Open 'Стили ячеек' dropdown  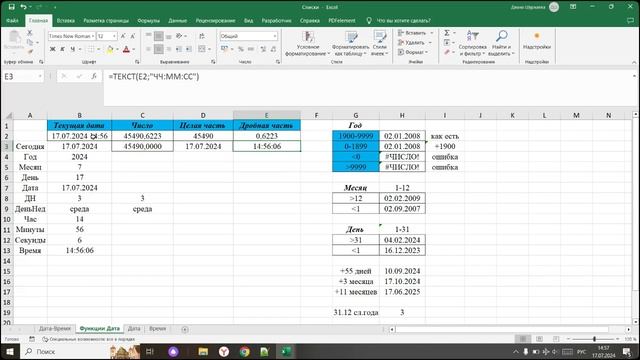380,43
